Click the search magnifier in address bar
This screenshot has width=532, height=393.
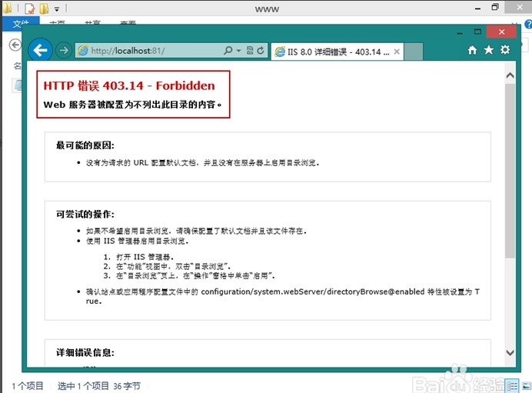tap(228, 51)
